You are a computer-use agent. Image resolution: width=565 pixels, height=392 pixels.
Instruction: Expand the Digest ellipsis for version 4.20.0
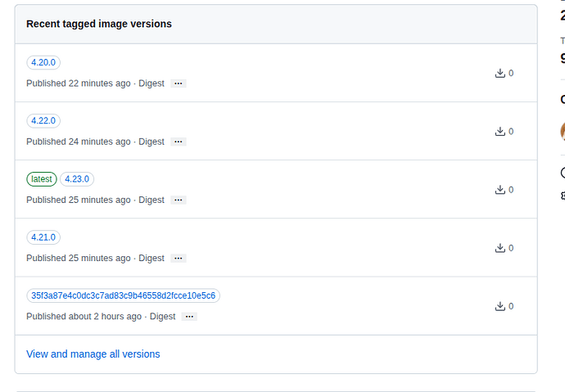point(179,83)
